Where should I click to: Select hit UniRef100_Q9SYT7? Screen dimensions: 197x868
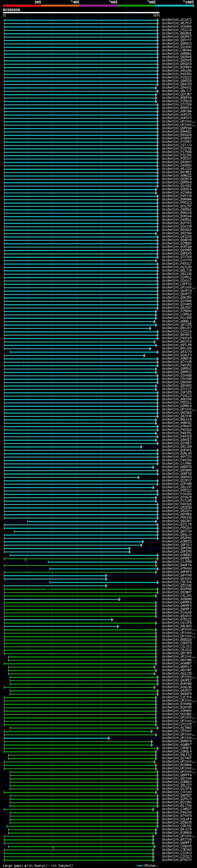pos(176,40)
